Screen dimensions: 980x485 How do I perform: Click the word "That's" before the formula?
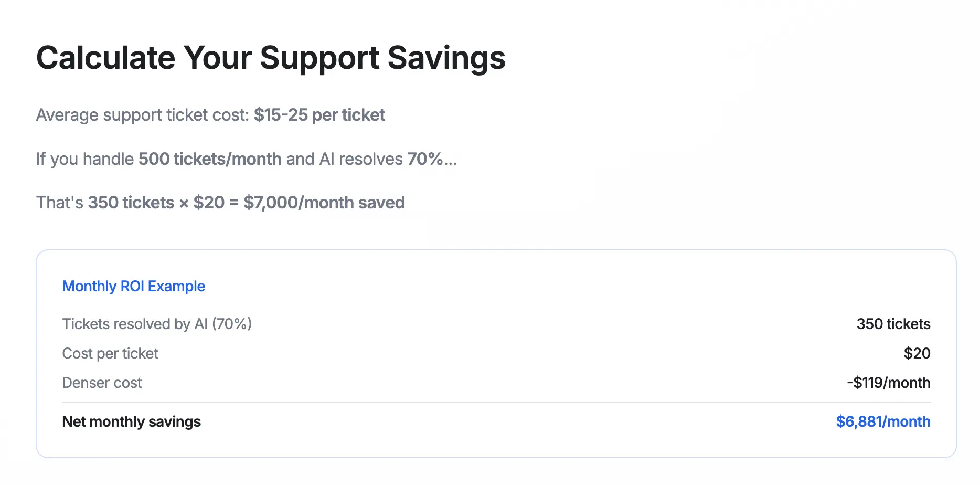(x=59, y=203)
